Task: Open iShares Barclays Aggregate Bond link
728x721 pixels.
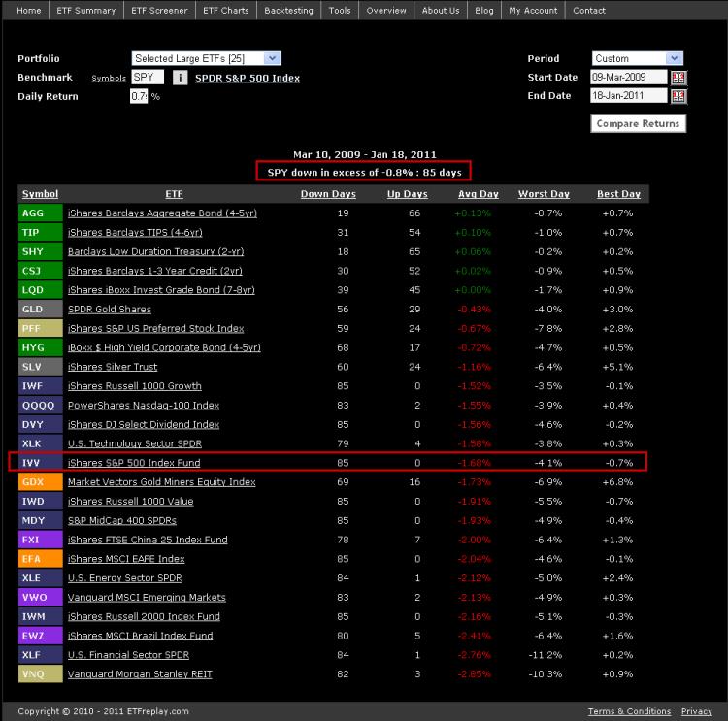Action: pos(162,213)
